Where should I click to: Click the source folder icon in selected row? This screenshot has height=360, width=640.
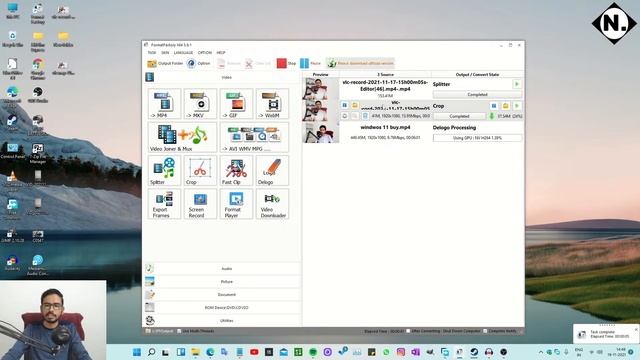355,105
